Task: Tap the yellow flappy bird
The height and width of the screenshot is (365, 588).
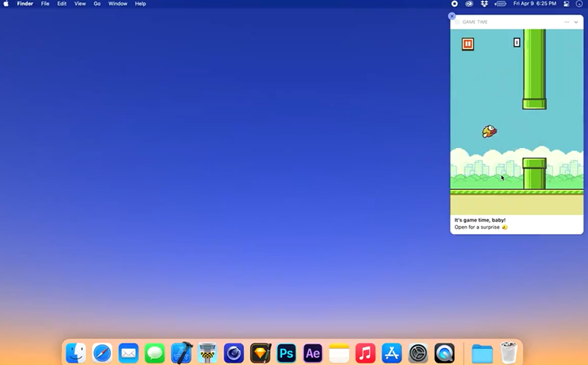Action: pyautogui.click(x=489, y=132)
